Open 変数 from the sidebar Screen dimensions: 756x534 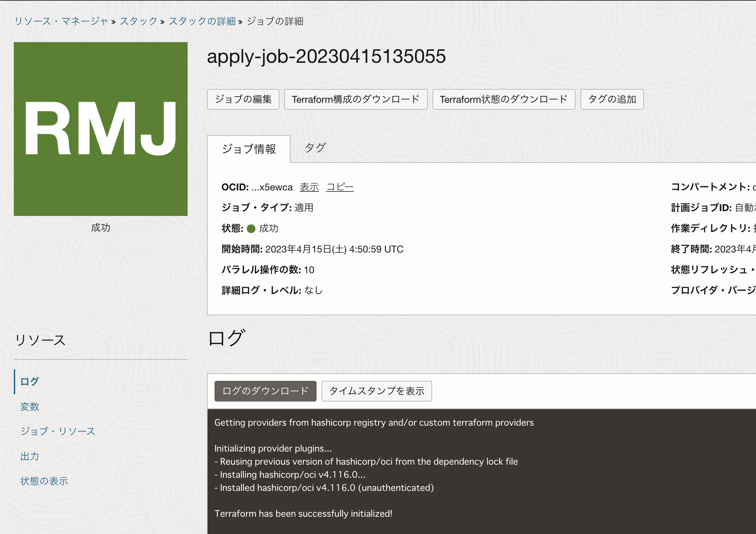point(30,406)
